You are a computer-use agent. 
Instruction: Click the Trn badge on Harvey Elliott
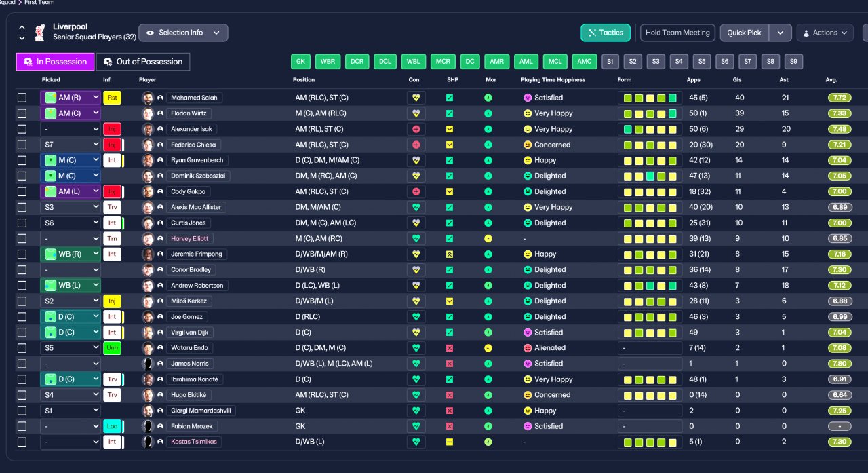coord(112,238)
